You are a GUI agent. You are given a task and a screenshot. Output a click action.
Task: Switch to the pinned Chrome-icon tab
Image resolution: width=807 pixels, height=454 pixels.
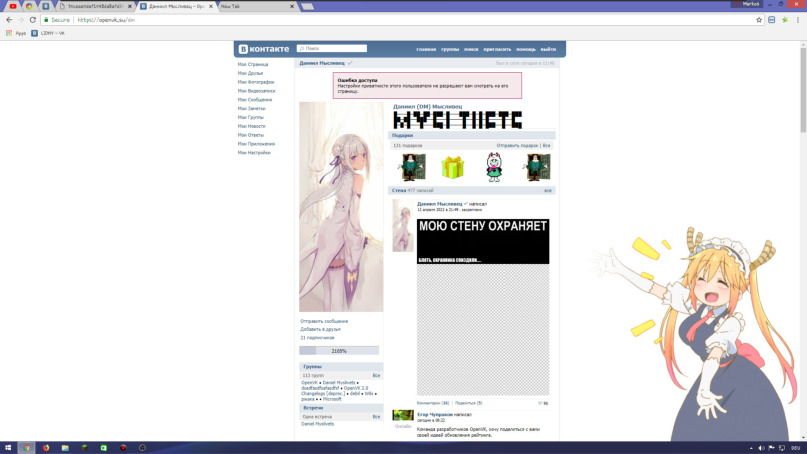click(29, 6)
